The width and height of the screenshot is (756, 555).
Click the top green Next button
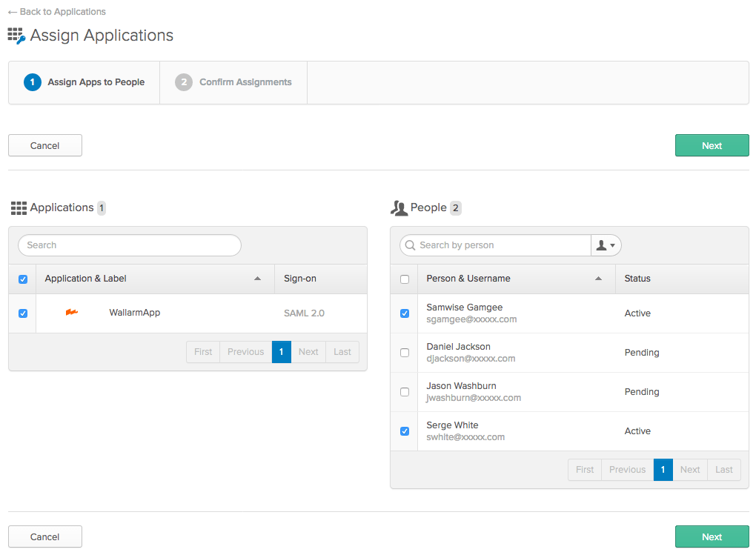tap(712, 145)
